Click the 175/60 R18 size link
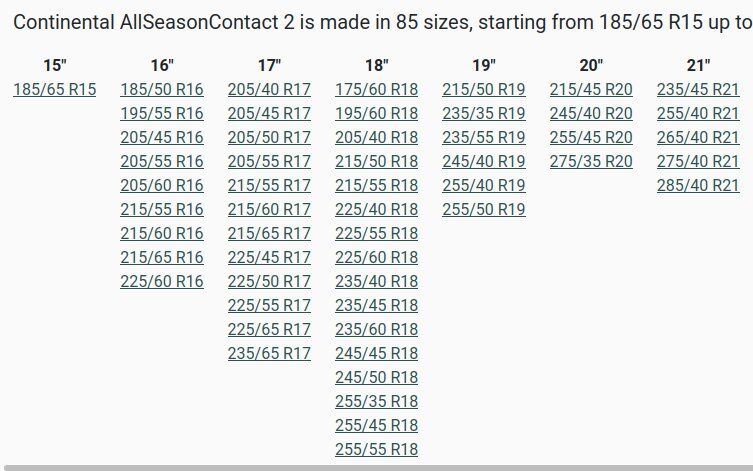The width and height of the screenshot is (753, 471). click(x=376, y=90)
